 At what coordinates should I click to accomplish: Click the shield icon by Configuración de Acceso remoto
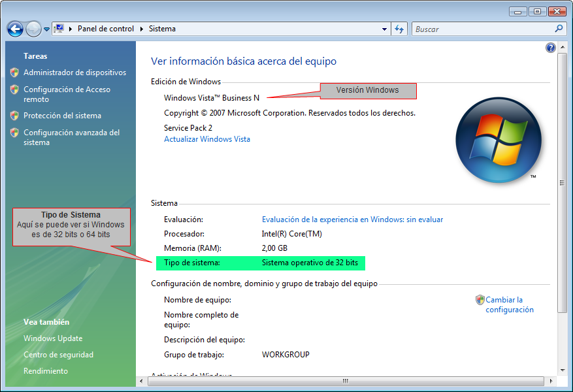pyautogui.click(x=14, y=89)
